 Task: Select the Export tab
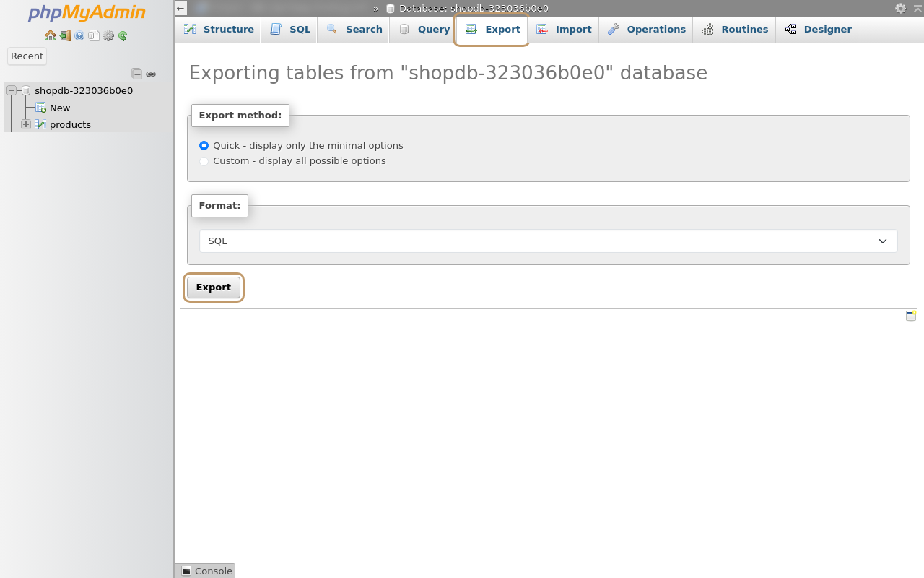(x=492, y=30)
